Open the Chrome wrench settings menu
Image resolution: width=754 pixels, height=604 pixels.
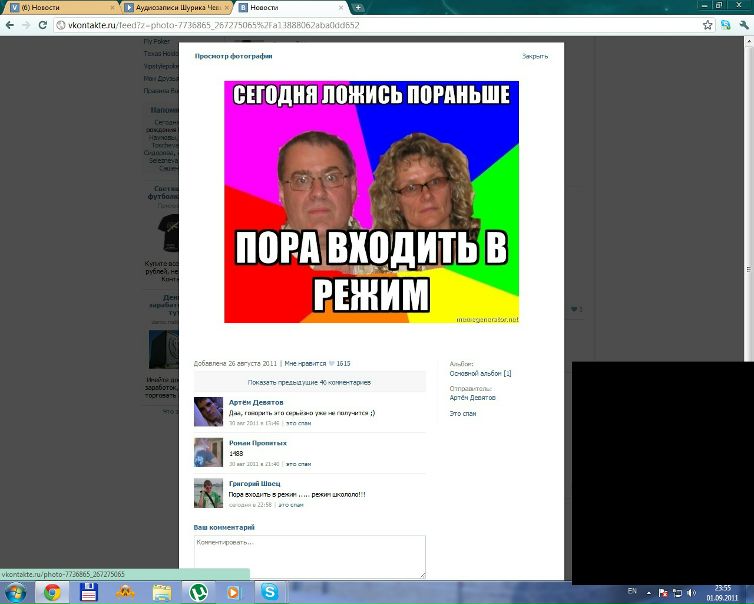[742, 24]
